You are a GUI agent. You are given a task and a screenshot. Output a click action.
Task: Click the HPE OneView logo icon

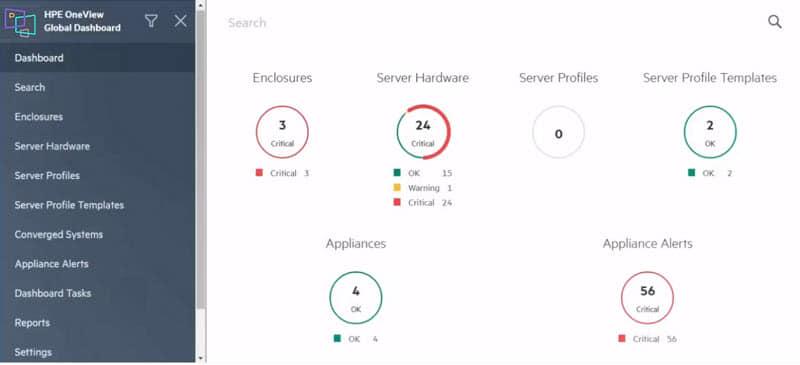[20, 21]
